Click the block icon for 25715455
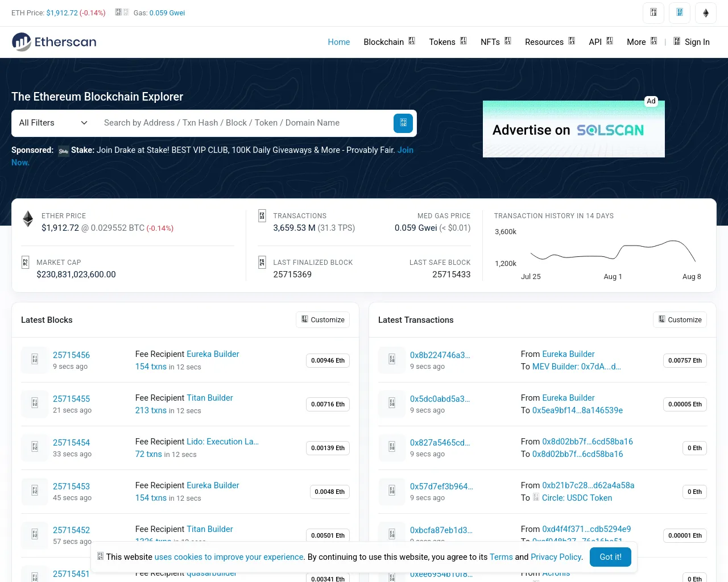The height and width of the screenshot is (582, 728). [35, 404]
